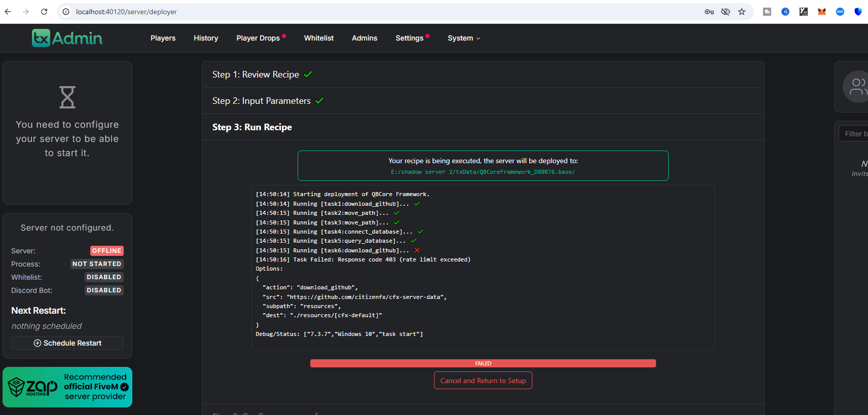Expand the System dropdown menu
Image resolution: width=868 pixels, height=415 pixels.
(x=463, y=38)
